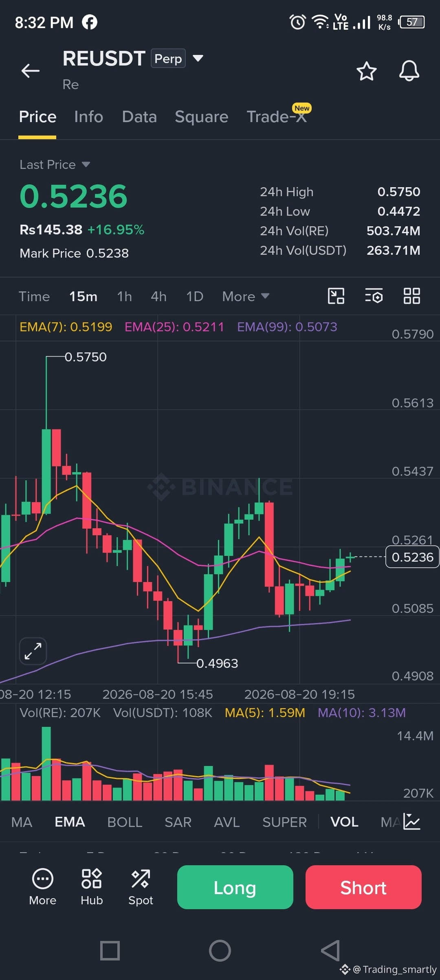This screenshot has width=440, height=980.
Task: Enable the SUPER indicator
Action: pyautogui.click(x=284, y=822)
